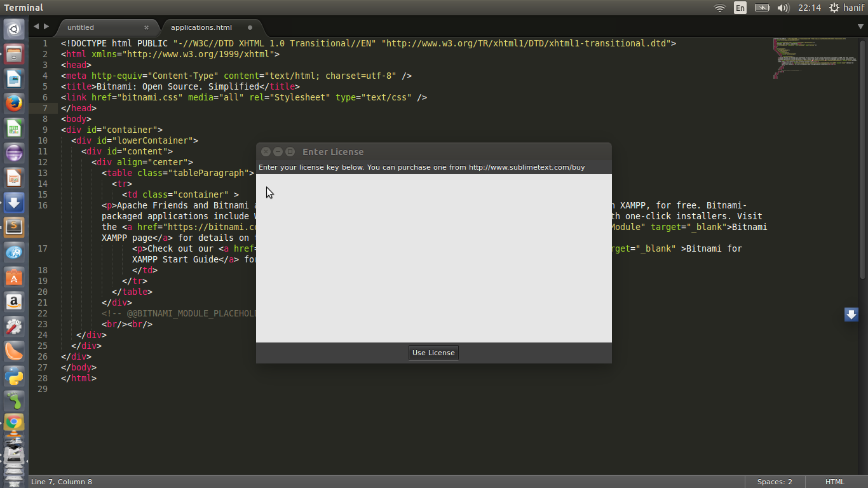Launch LibreOffice Writer from the launcher
Viewport: 868px width, 488px height.
pyautogui.click(x=14, y=79)
